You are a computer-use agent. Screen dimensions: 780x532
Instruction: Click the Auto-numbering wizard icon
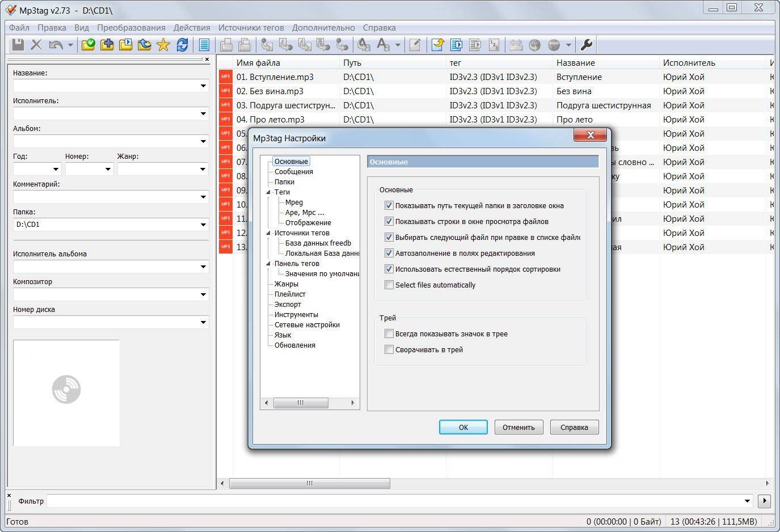pos(494,45)
